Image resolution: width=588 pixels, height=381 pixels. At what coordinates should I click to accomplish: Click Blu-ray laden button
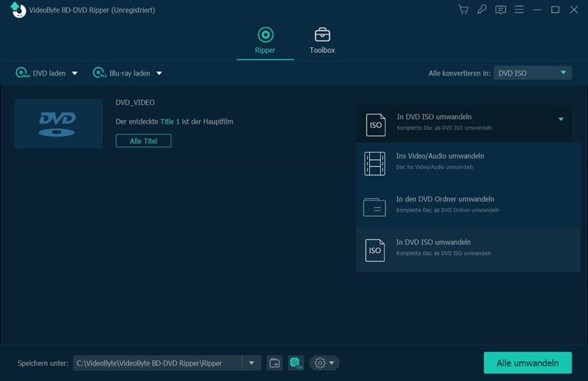(122, 73)
